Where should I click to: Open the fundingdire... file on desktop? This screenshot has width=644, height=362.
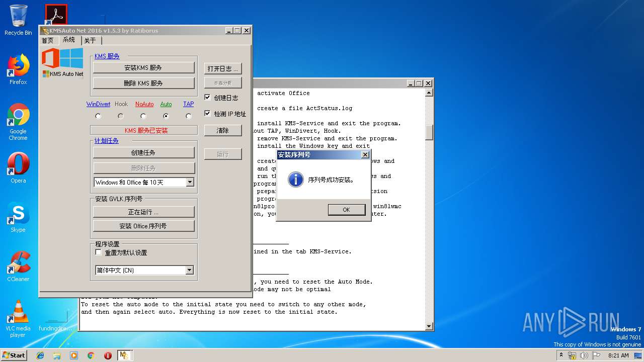55,322
